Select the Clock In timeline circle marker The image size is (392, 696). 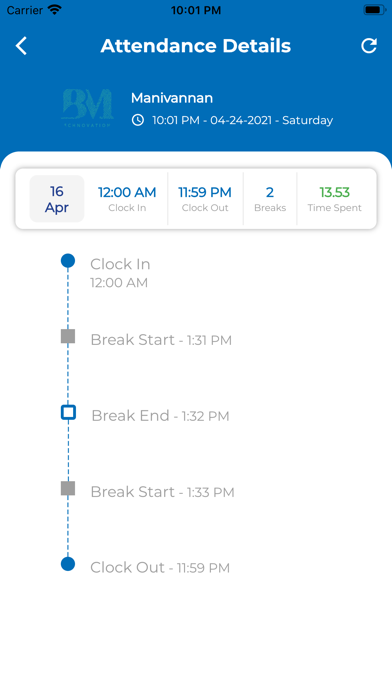pyautogui.click(x=68, y=261)
